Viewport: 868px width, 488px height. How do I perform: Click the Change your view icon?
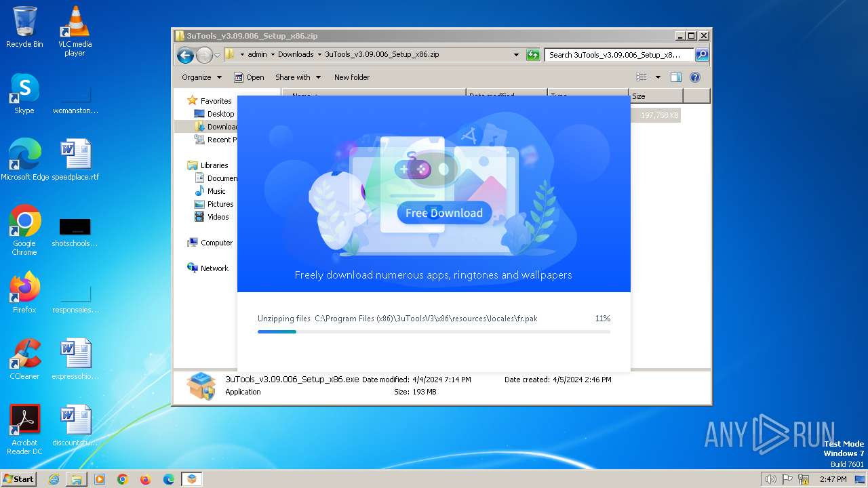[x=641, y=77]
